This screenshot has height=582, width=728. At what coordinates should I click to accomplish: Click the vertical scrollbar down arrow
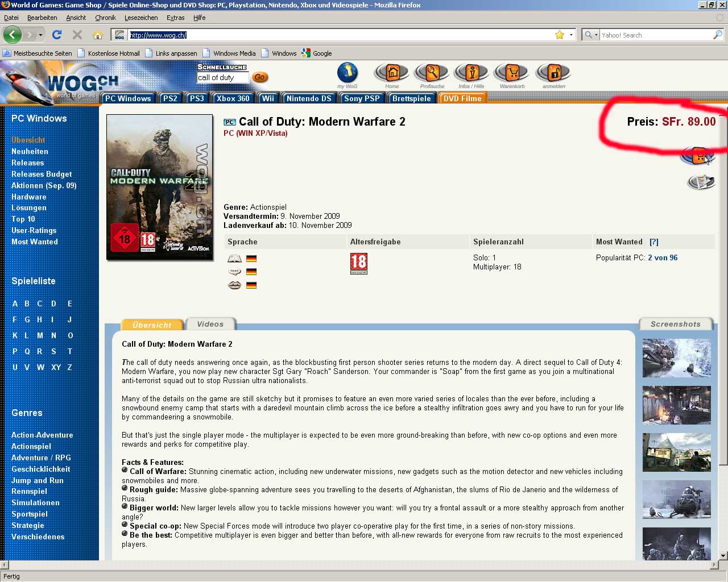click(723, 555)
